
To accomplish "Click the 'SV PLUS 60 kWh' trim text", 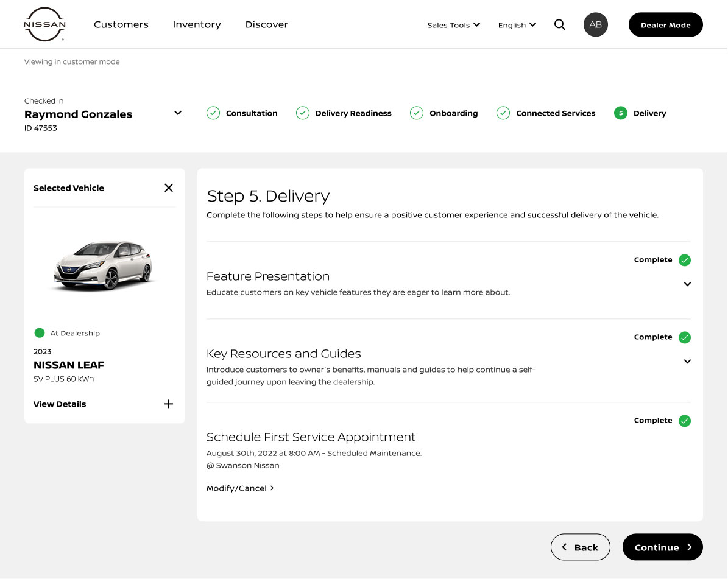I will click(x=63, y=379).
